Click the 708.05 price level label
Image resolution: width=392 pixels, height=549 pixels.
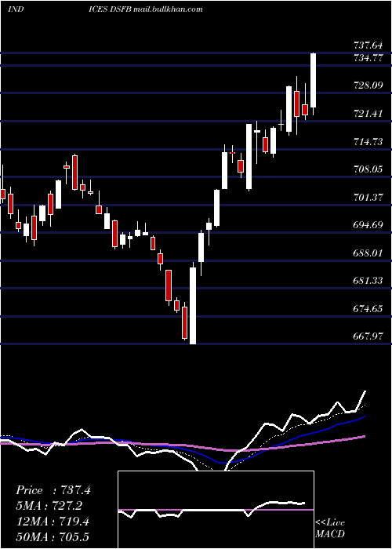[x=368, y=169]
